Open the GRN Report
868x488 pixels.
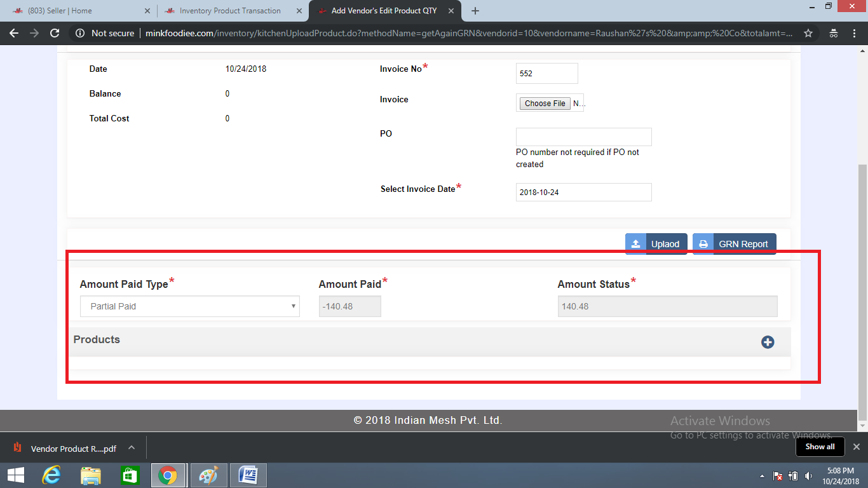[734, 244]
